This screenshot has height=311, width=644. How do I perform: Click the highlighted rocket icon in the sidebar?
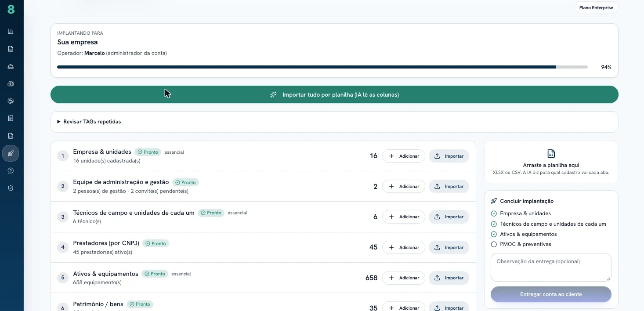(x=11, y=153)
